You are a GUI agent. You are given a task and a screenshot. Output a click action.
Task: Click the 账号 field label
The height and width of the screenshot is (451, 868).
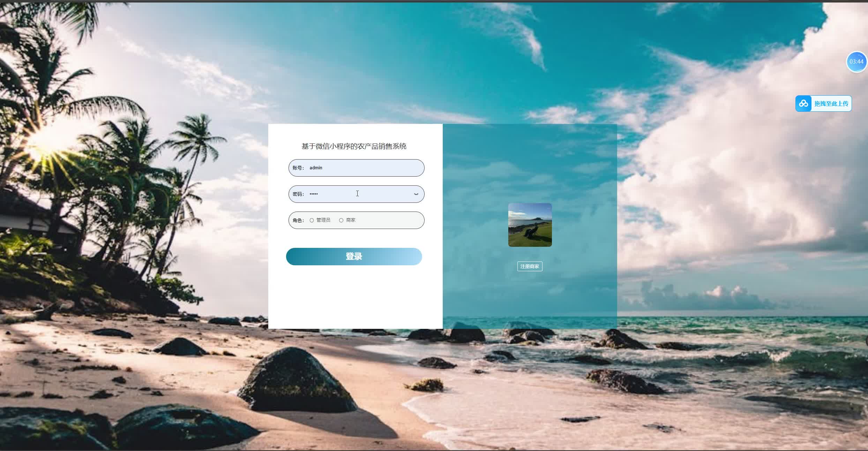(x=298, y=168)
